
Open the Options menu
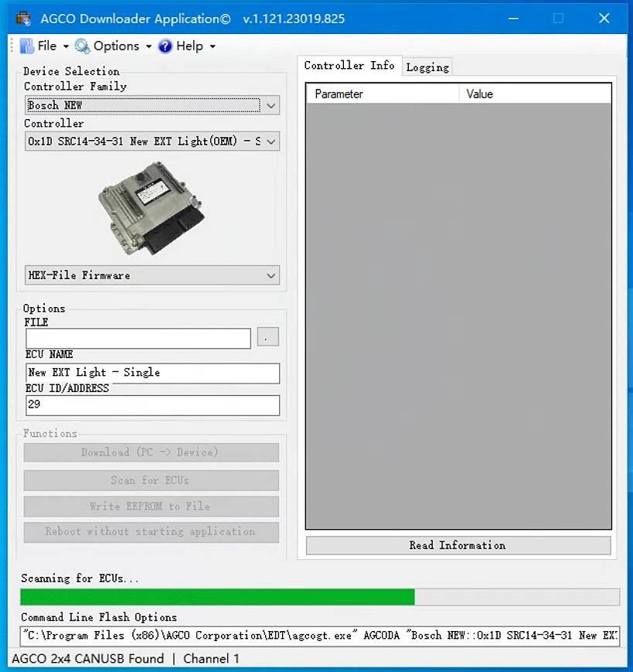(x=117, y=46)
